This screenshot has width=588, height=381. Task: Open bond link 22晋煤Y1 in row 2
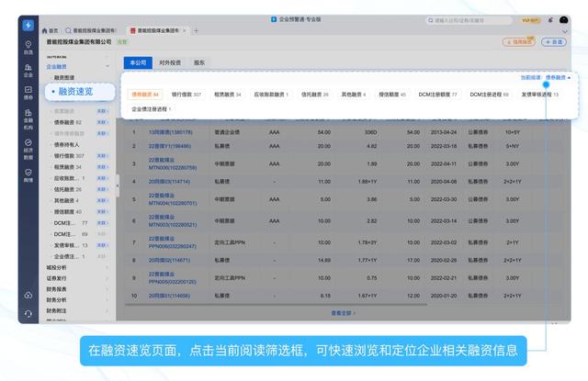click(170, 146)
